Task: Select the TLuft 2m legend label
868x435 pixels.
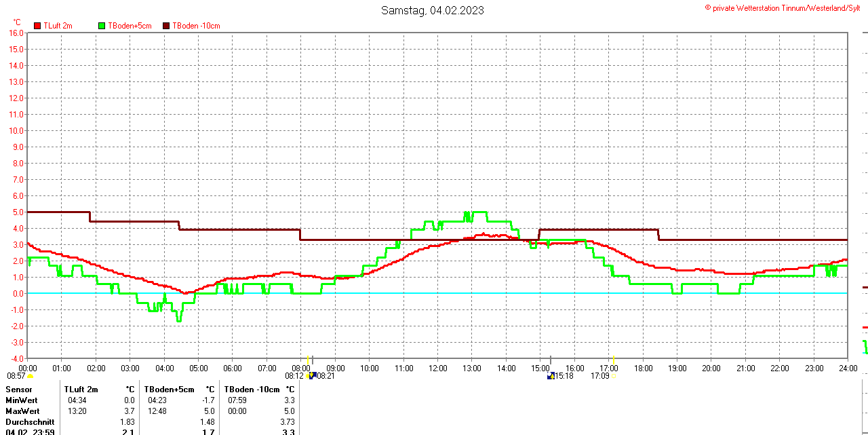Action: tap(58, 26)
